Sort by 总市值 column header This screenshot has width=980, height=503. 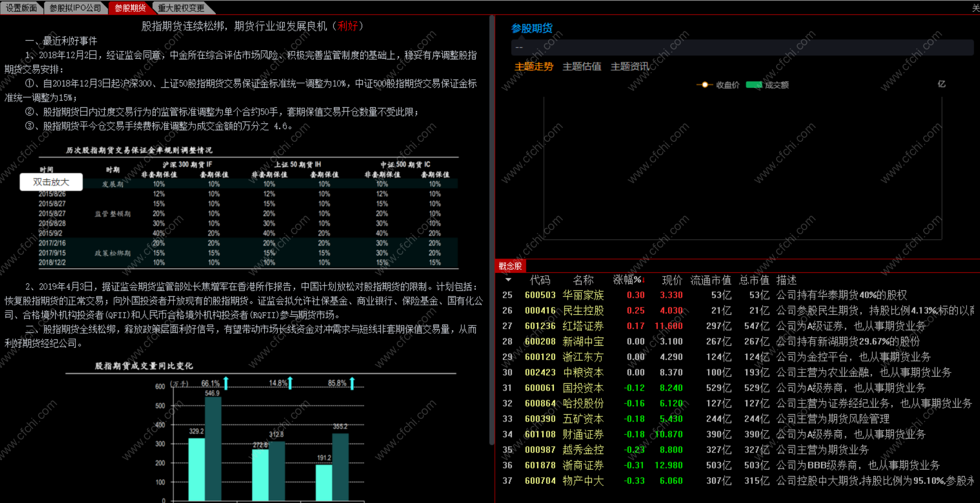tap(754, 280)
